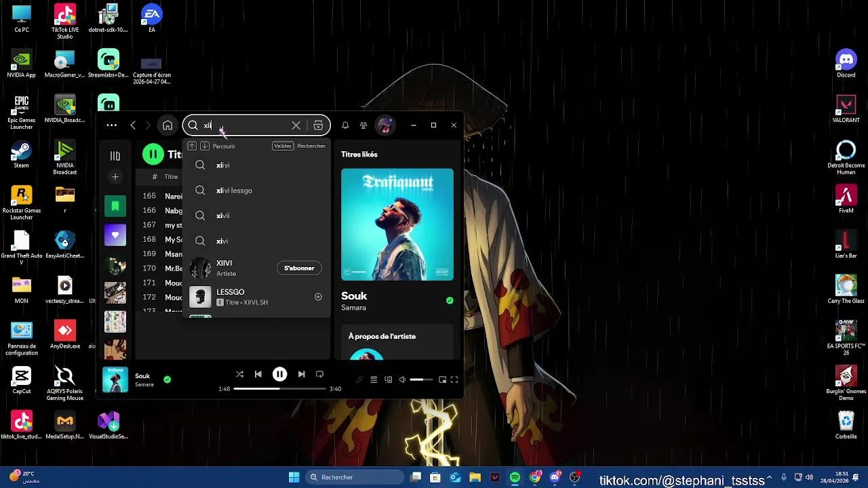Toggle the lyrics microphone icon
The width and height of the screenshot is (868, 488).
tap(359, 380)
